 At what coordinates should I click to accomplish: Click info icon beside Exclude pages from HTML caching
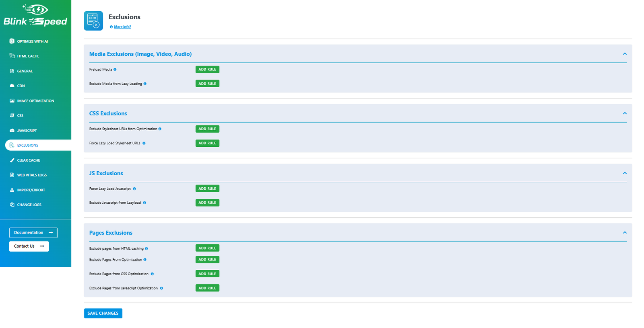point(146,249)
